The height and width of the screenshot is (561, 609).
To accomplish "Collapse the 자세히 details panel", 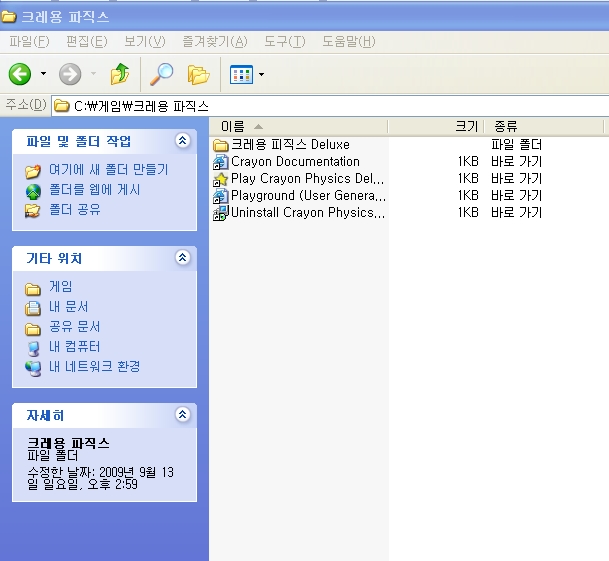I will click(x=182, y=414).
